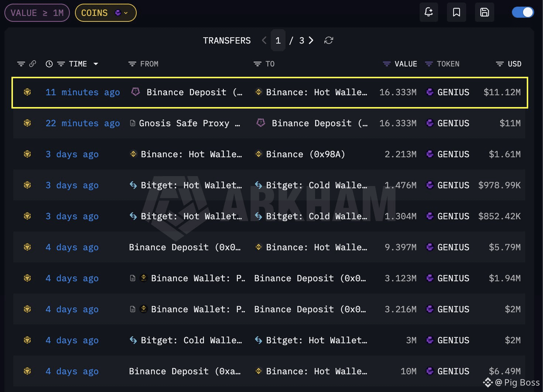Refresh the transfers list

328,40
